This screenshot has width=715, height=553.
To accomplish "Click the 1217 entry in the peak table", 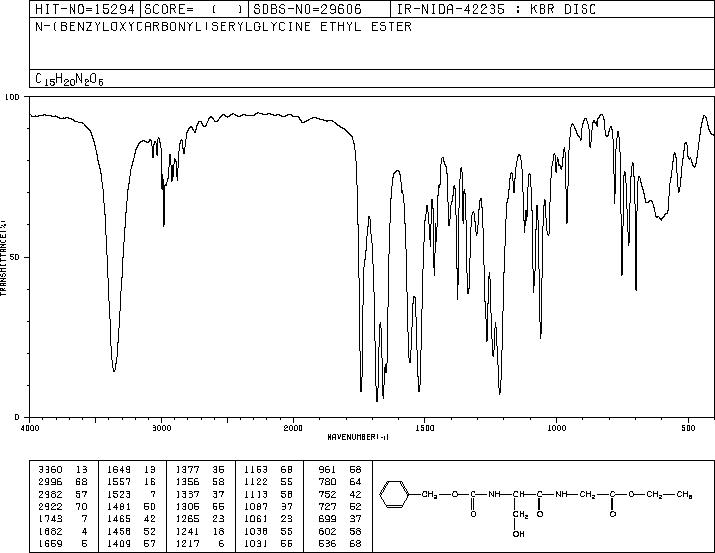I will (x=188, y=544).
